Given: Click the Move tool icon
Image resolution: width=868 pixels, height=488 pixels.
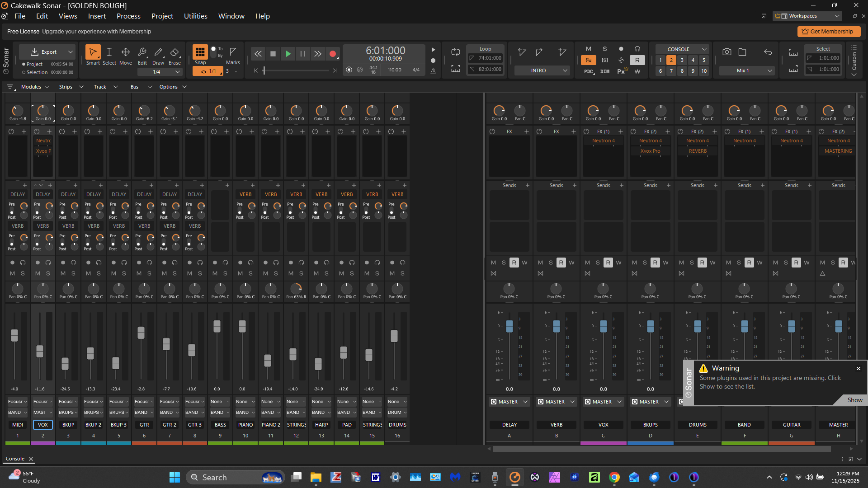Looking at the screenshot, I should tap(126, 52).
